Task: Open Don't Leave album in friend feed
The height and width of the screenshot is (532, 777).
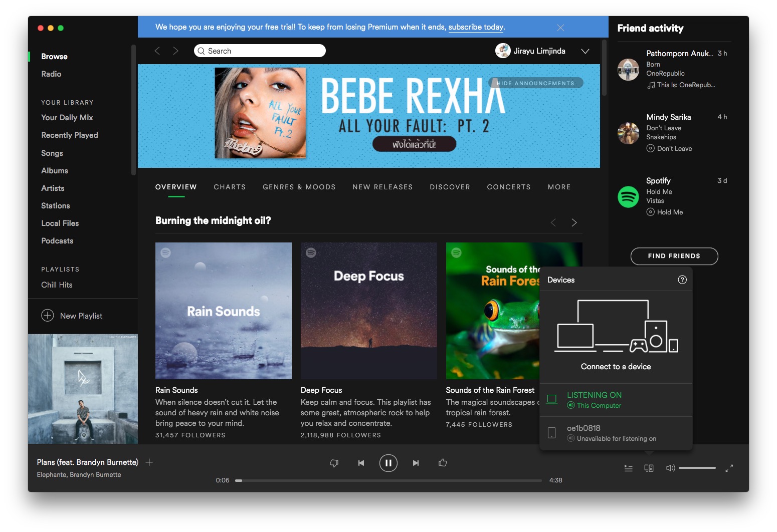Action: tap(674, 149)
